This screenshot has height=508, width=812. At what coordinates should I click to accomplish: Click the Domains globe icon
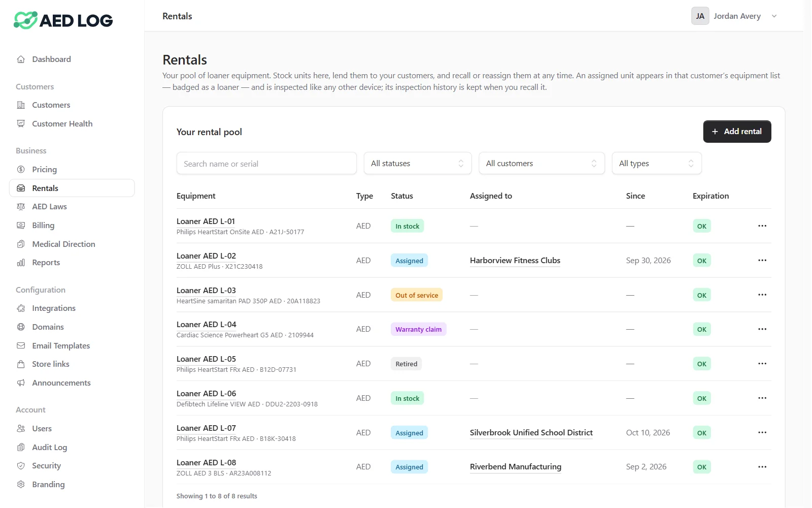pos(21,327)
